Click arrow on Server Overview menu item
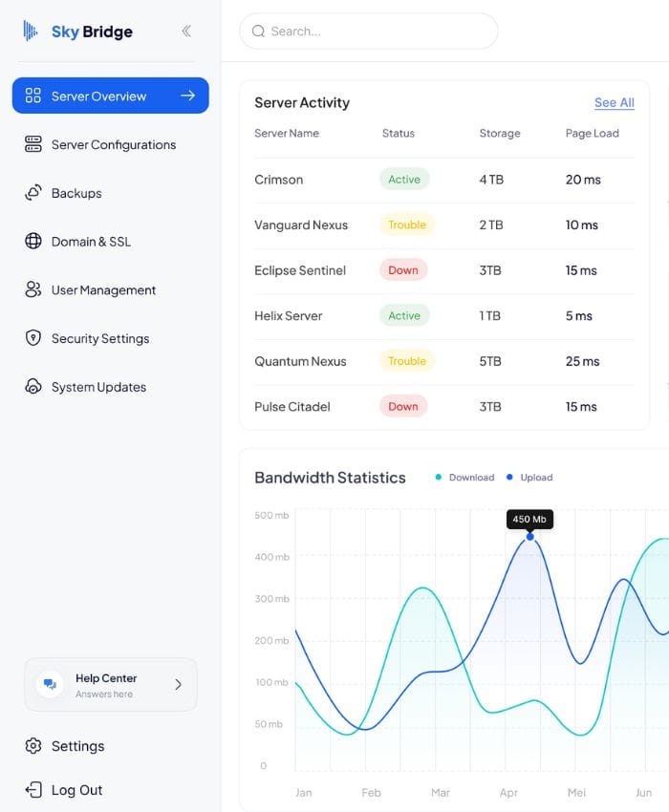This screenshot has width=669, height=812. 188,96
